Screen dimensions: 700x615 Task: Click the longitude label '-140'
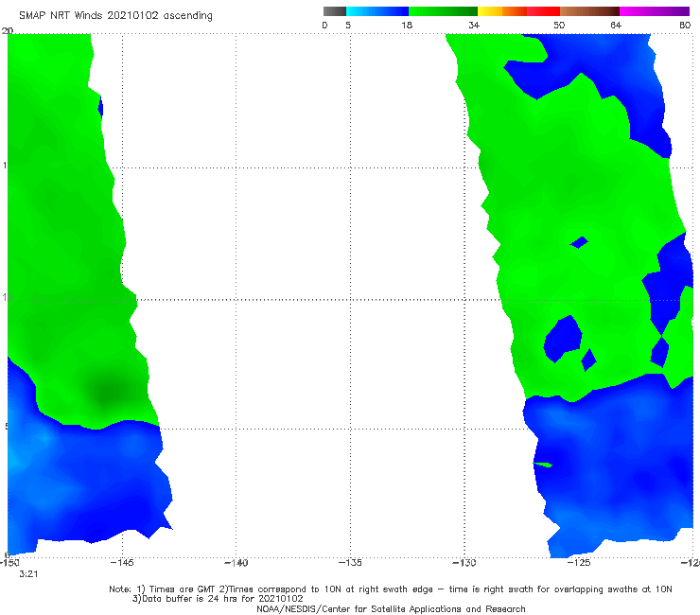point(236,563)
